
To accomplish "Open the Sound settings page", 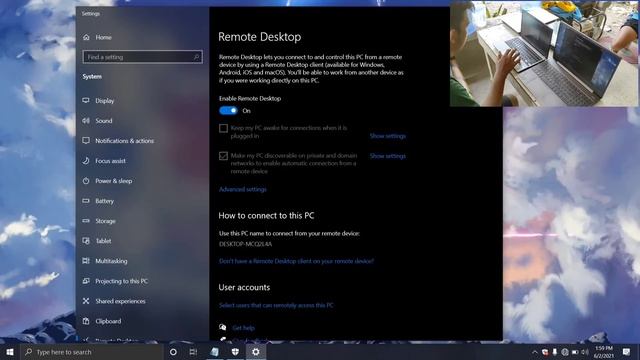I will [98, 121].
